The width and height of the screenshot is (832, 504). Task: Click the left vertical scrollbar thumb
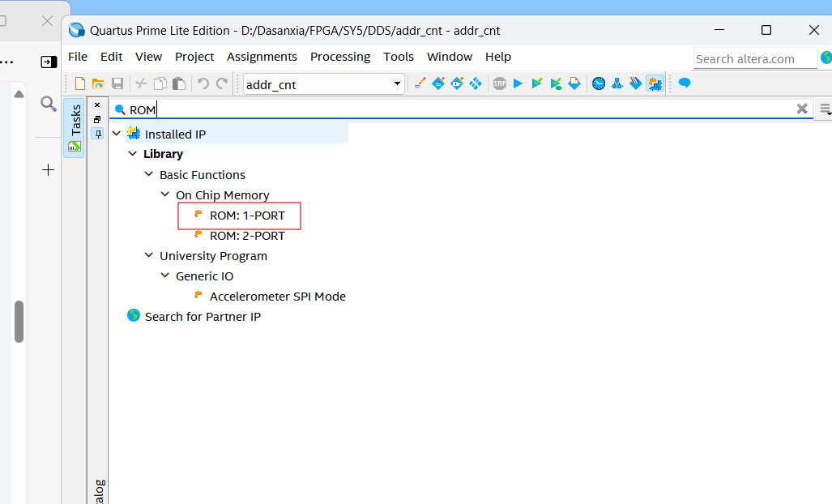pos(19,322)
